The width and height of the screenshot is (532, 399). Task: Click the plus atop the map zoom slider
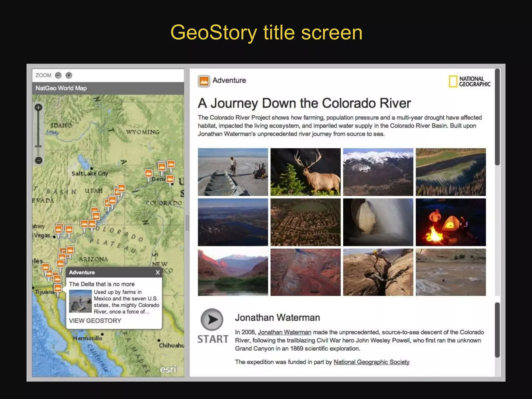pos(38,107)
